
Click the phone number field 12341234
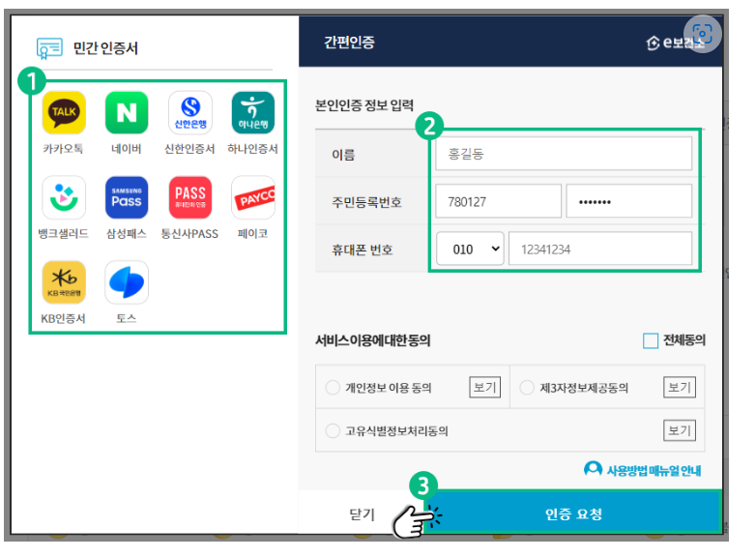point(600,249)
